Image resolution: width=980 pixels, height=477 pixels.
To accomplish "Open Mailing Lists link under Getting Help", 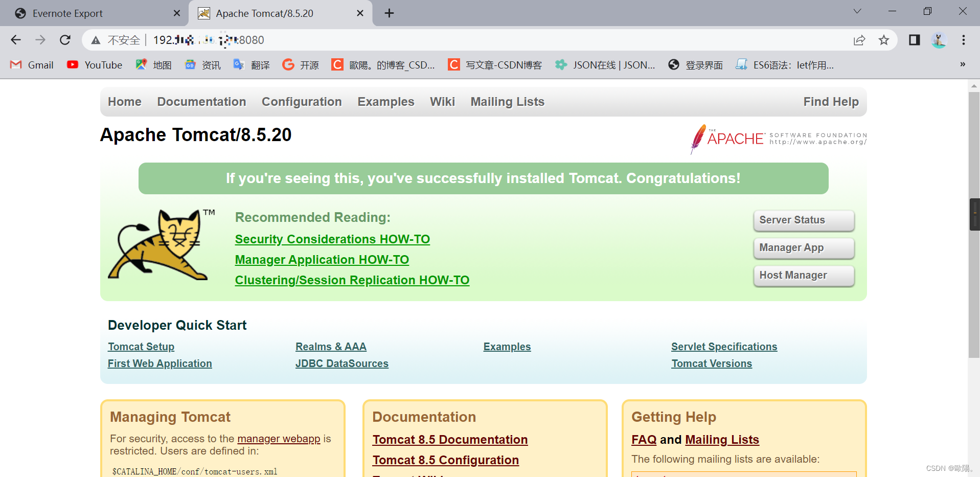I will (722, 440).
